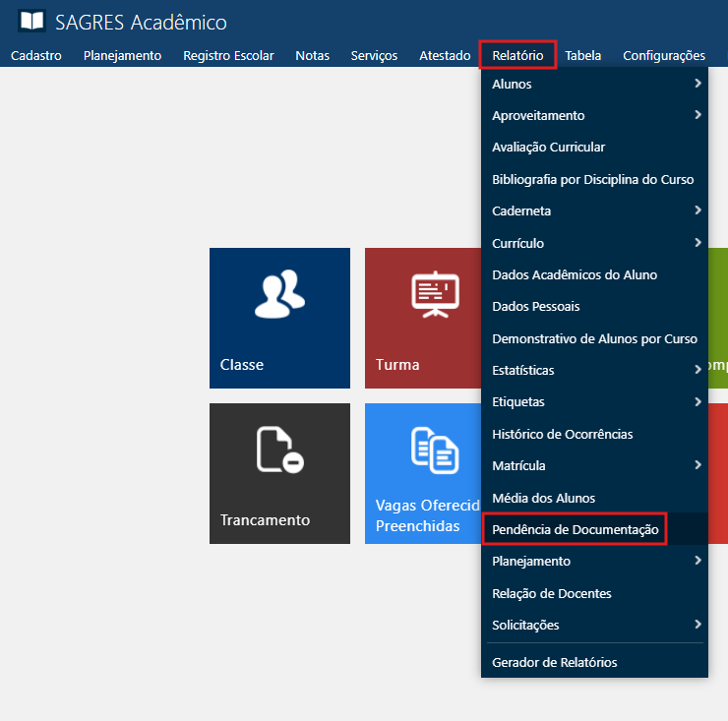This screenshot has width=728, height=721.
Task: Open Histórico de Ocorrências report
Action: tap(563, 434)
